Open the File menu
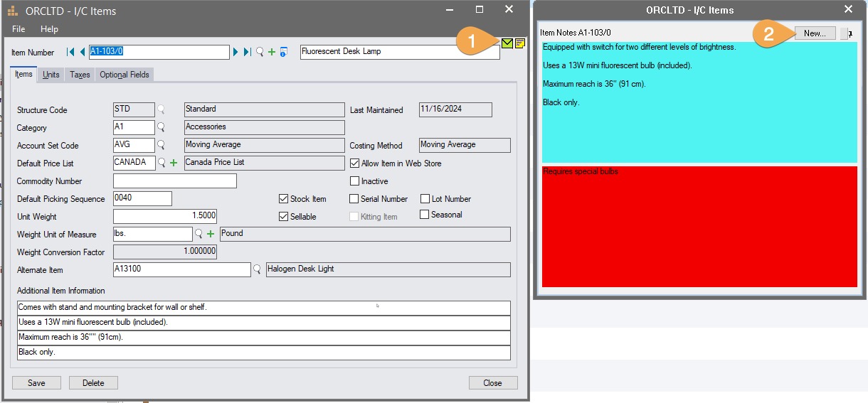The image size is (868, 403). pyautogui.click(x=18, y=29)
